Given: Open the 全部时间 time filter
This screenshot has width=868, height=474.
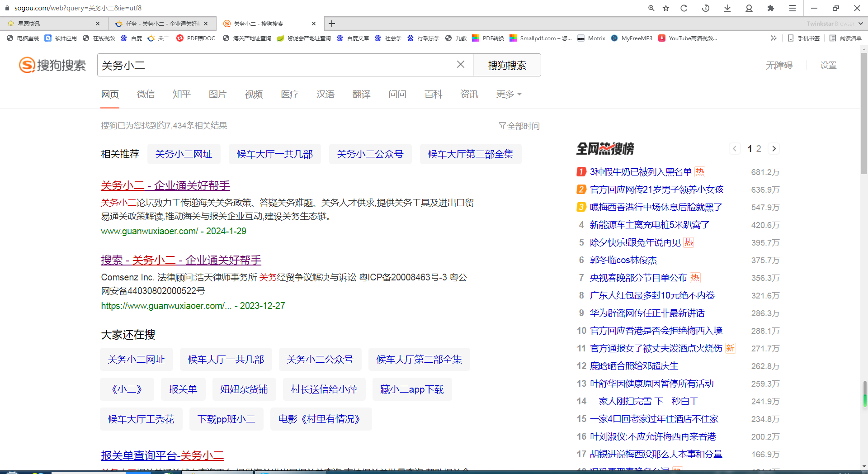Looking at the screenshot, I should pyautogui.click(x=519, y=126).
